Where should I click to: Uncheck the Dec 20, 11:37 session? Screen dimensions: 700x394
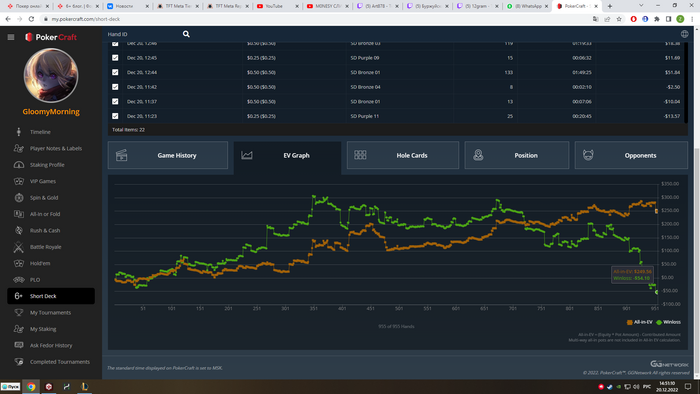coord(115,101)
